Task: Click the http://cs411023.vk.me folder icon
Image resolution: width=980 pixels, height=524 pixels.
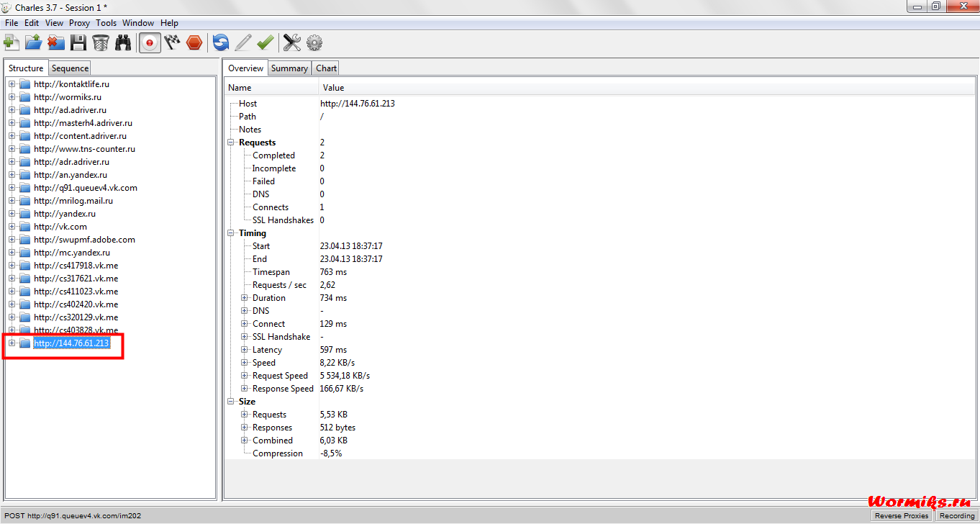Action: point(24,292)
